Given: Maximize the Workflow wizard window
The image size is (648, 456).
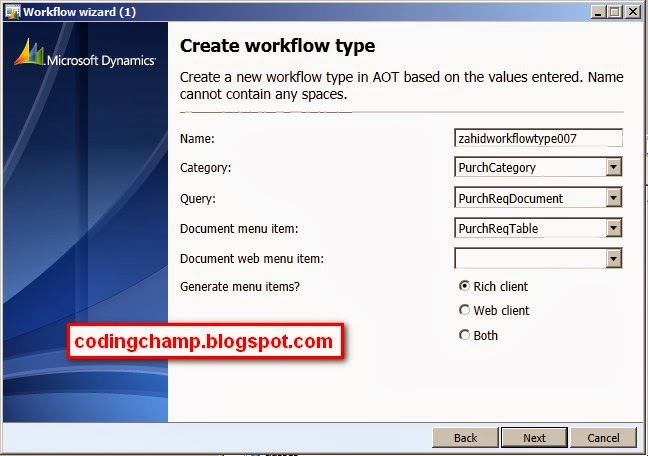Looking at the screenshot, I should tap(615, 12).
